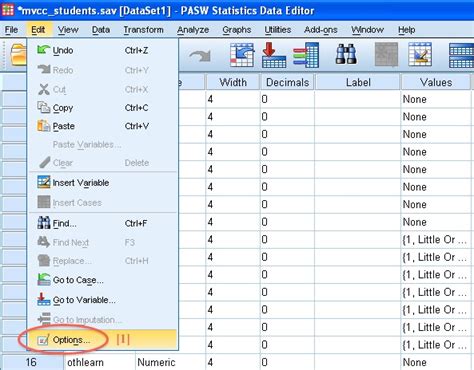Choose Undo from the Edit menu
This screenshot has height=370, width=474.
point(103,50)
